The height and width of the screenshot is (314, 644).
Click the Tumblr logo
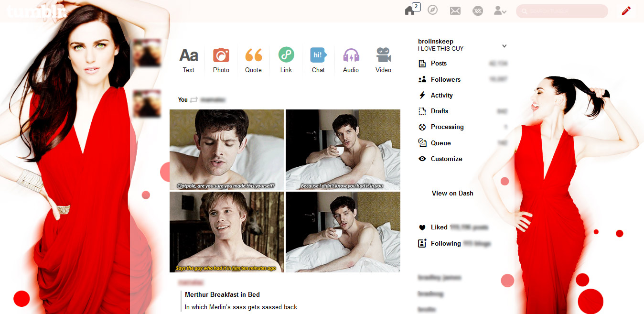[37, 11]
